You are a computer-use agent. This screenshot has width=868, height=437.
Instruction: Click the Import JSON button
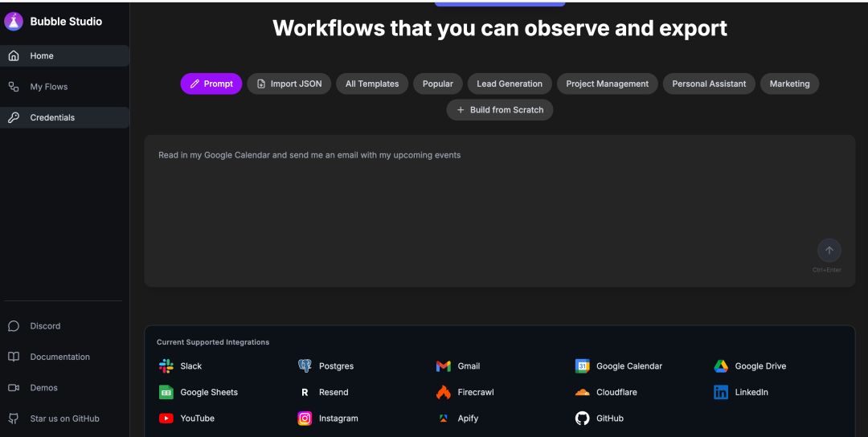(289, 84)
